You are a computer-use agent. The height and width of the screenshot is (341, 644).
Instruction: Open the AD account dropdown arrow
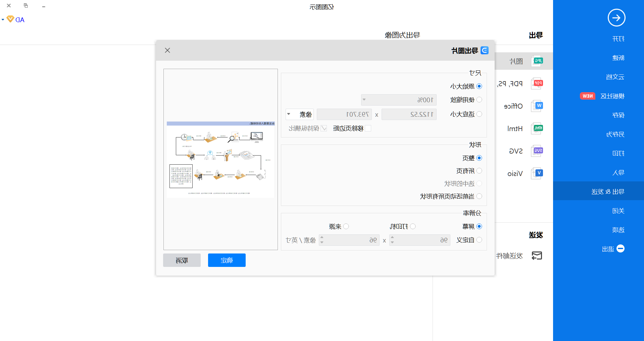point(3,20)
